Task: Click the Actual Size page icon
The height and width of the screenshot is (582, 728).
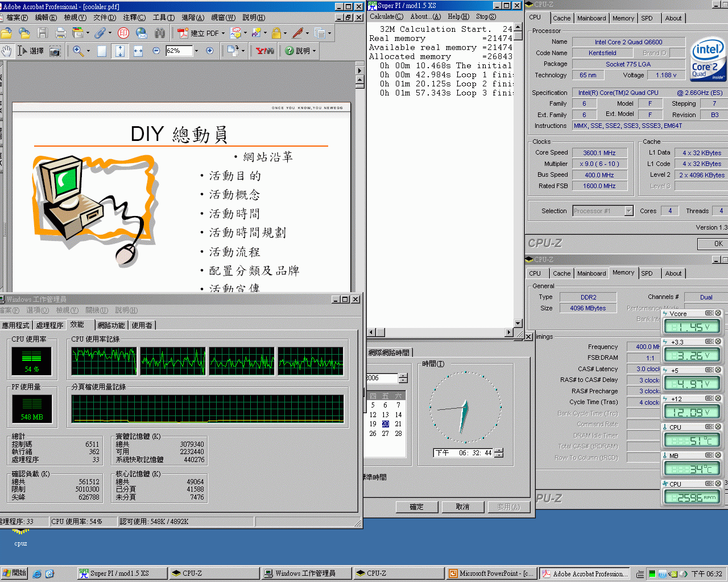Action: 102,51
